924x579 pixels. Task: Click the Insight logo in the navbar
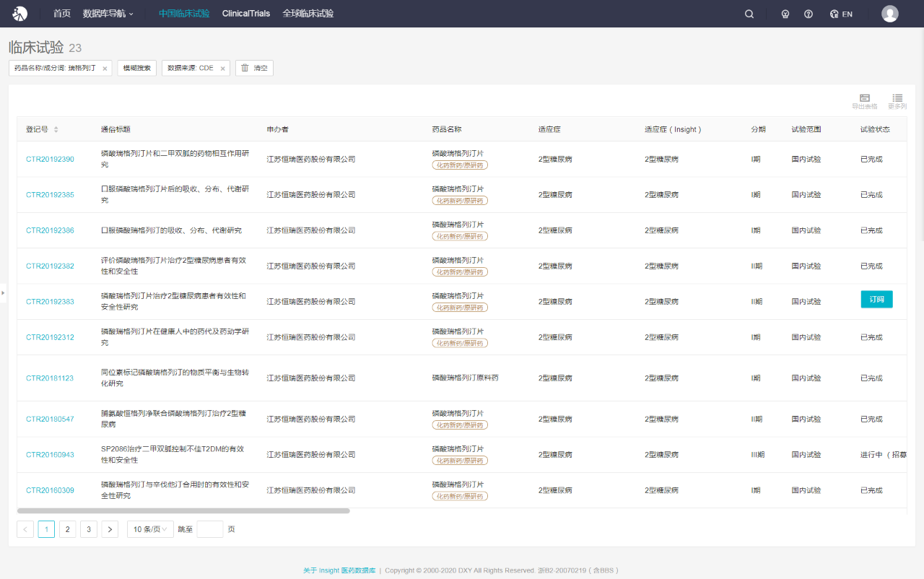(x=20, y=14)
